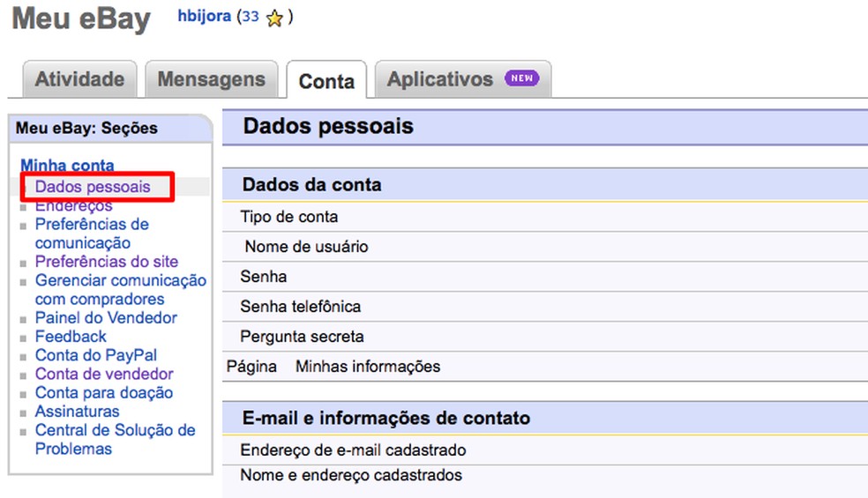Click the Tipo de conta row label
The height and width of the screenshot is (498, 868).
[x=289, y=217]
